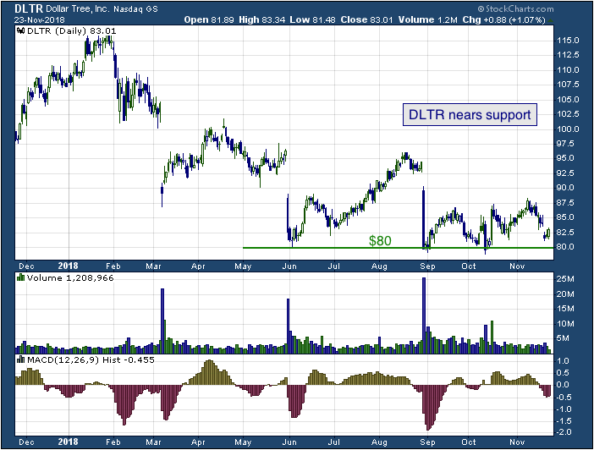Click the 'MACD(12,26,9) Hist -0.455' legend

pos(91,360)
